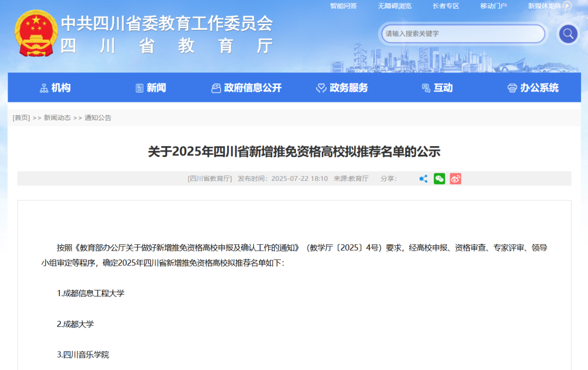Screen dimensions: 588x370
Task: Click the national emblem logo
Action: (36, 33)
